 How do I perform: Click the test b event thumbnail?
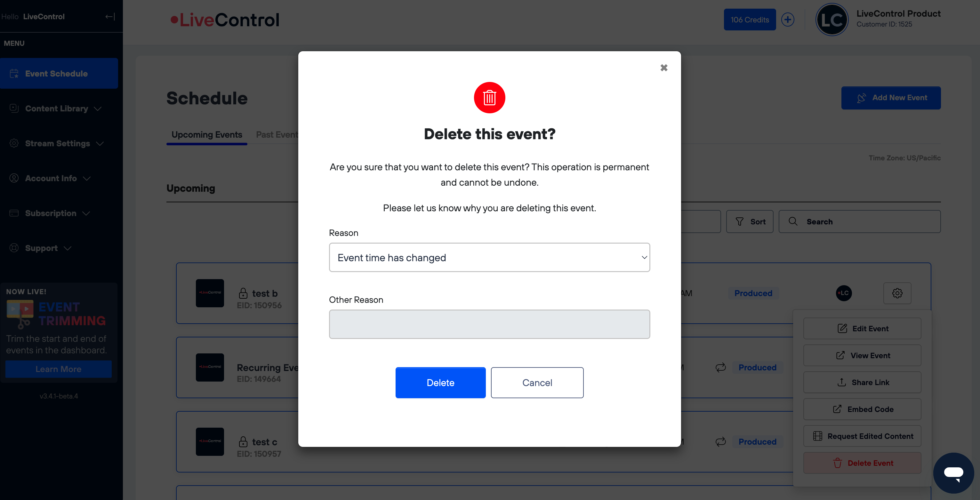tap(210, 293)
